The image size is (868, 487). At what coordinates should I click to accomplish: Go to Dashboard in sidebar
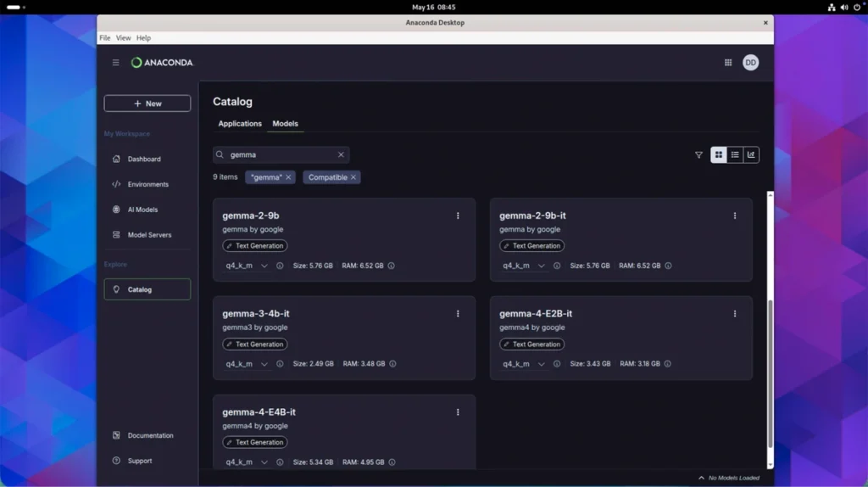(147, 159)
